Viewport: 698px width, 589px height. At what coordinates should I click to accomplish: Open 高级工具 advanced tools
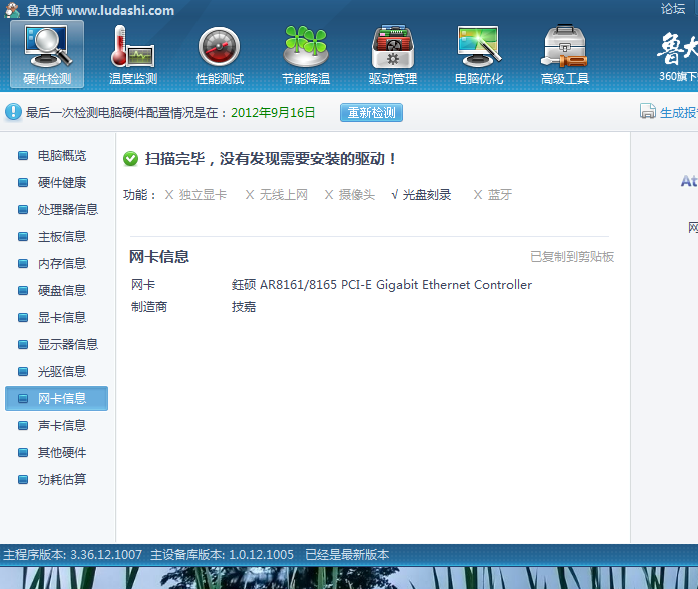(565, 54)
